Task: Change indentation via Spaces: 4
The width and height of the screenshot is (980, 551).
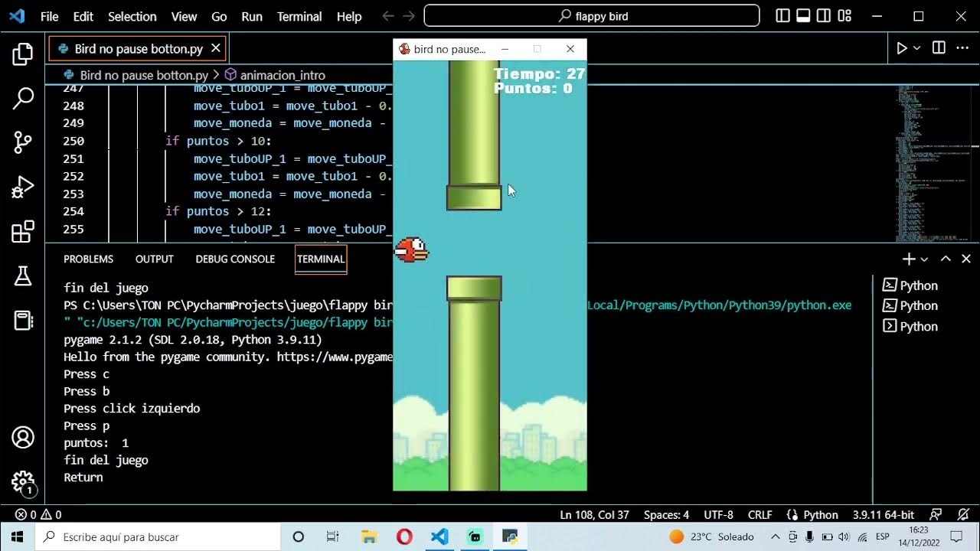Action: pos(666,515)
